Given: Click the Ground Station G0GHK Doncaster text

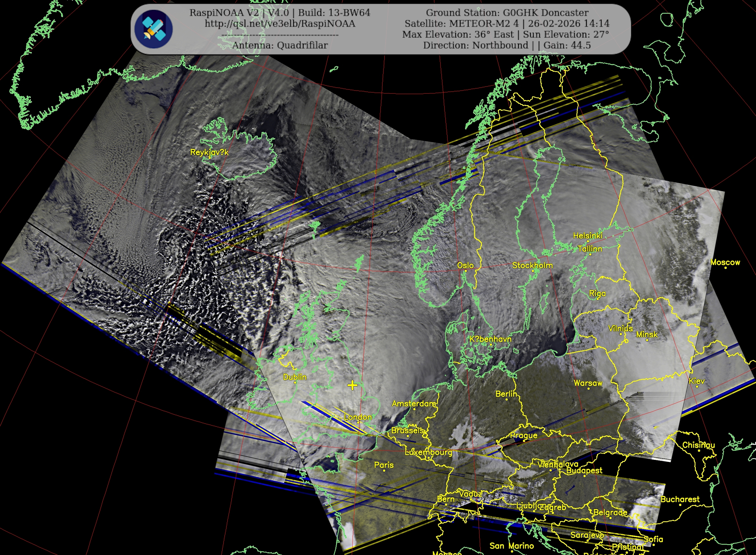Looking at the screenshot, I should pyautogui.click(x=507, y=13).
